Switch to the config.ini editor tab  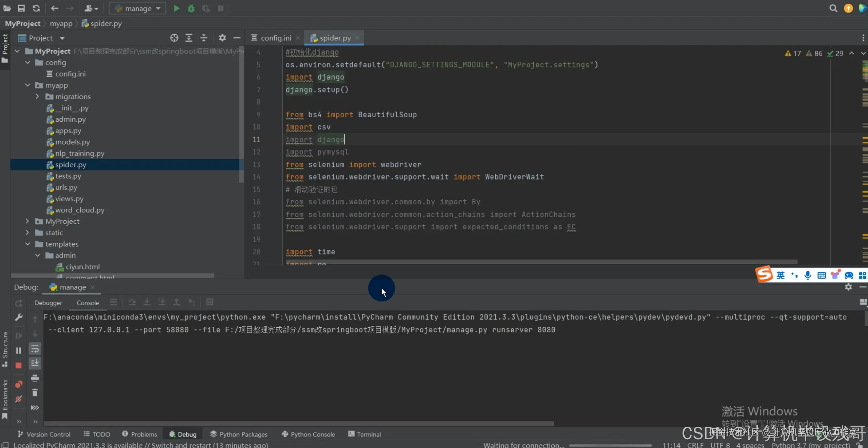[275, 38]
